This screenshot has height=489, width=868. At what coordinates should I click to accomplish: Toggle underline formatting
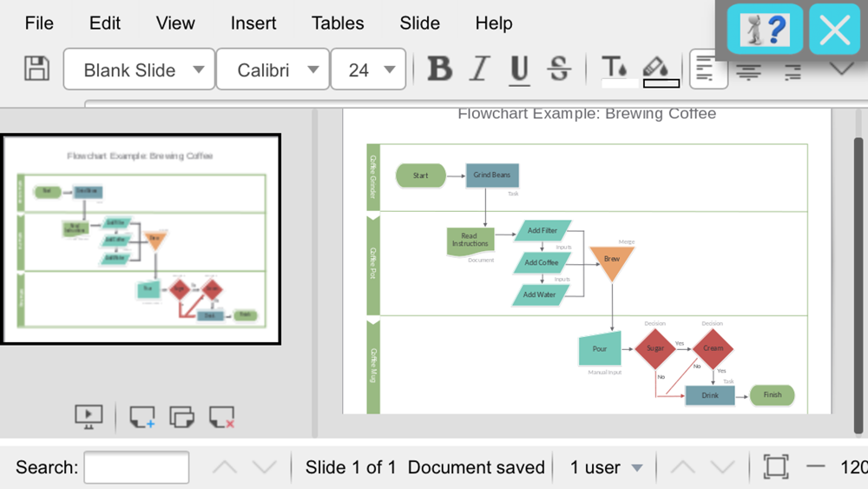519,69
